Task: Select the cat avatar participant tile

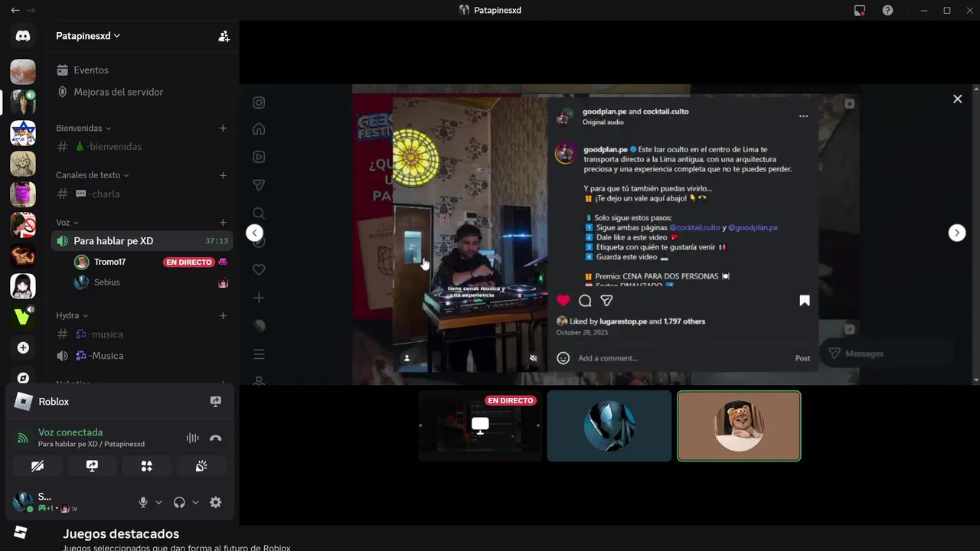Action: click(x=739, y=426)
